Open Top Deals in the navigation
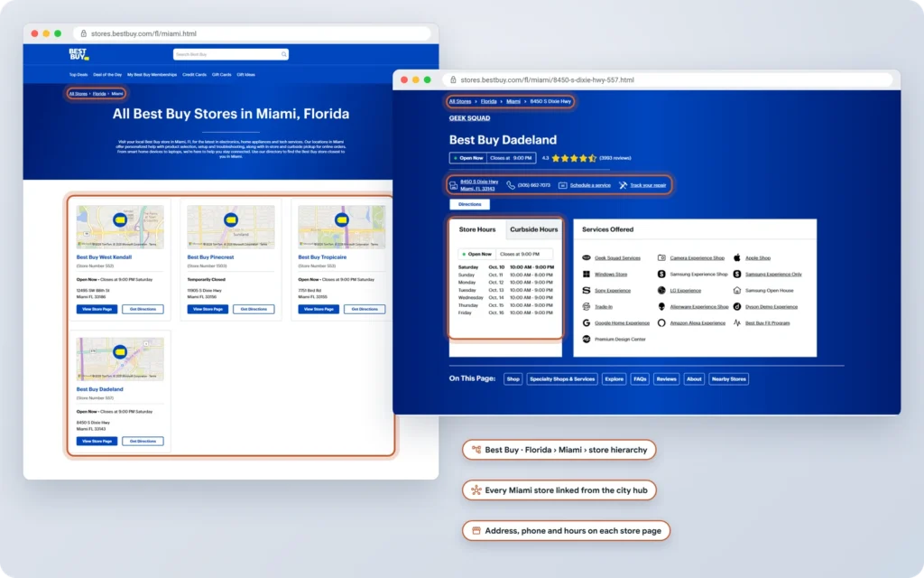The image size is (924, 578). (x=79, y=75)
